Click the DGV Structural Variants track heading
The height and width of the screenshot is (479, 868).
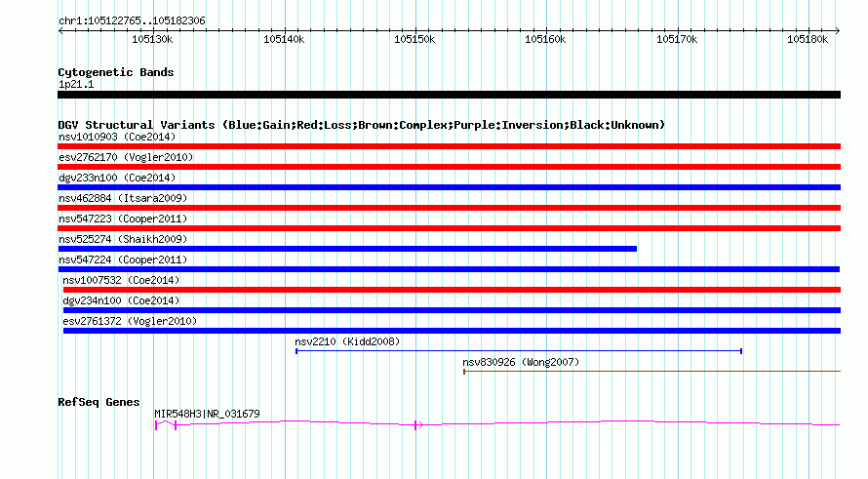pyautogui.click(x=362, y=125)
